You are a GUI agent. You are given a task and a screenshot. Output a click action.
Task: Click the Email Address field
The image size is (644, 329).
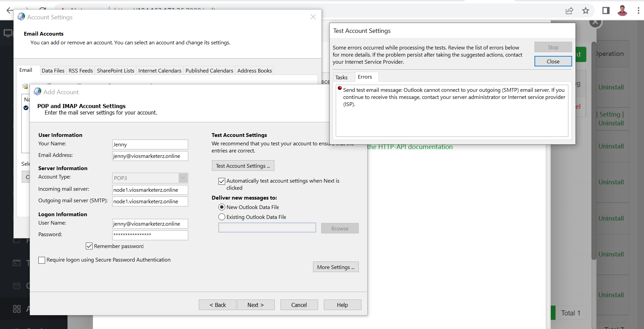(x=150, y=156)
